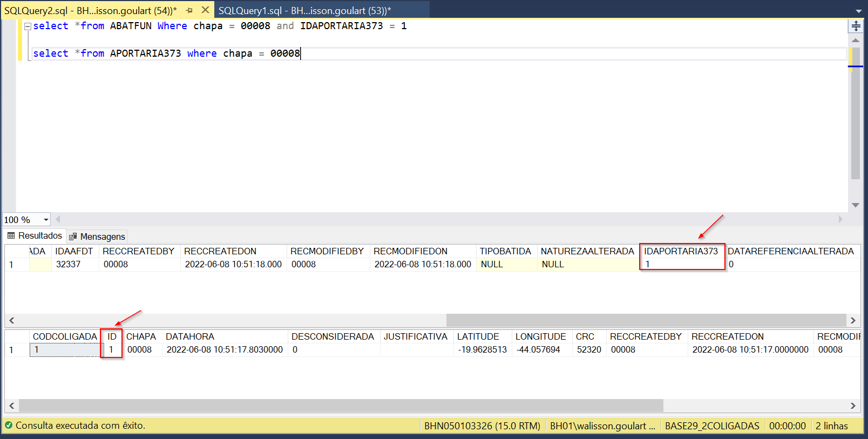Click the LONGITUDE column header
This screenshot has height=439, width=868.
tap(541, 336)
